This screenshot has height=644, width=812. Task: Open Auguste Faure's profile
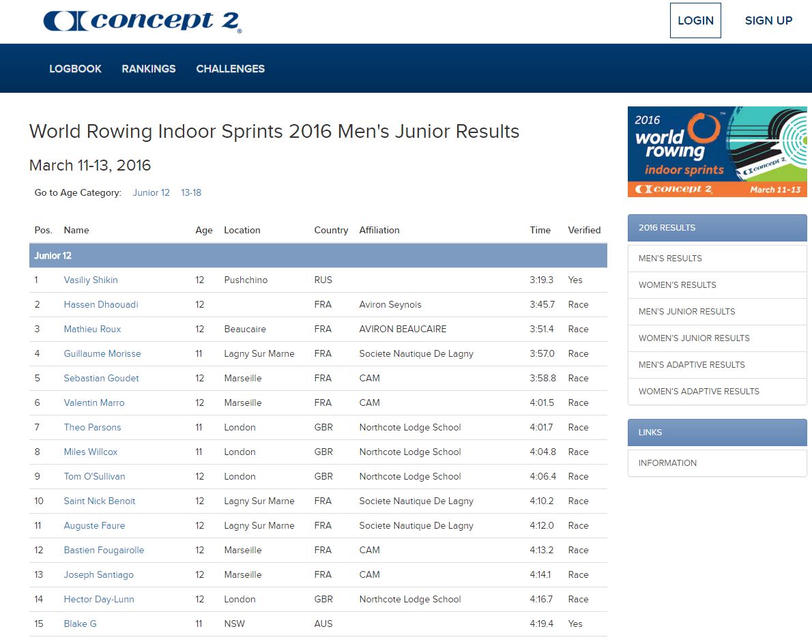point(94,525)
